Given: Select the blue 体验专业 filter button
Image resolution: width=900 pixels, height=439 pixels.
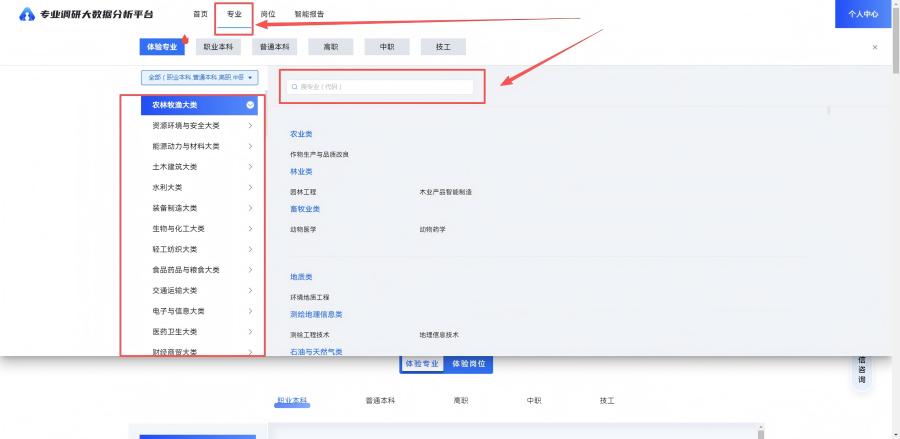Looking at the screenshot, I should pos(162,47).
